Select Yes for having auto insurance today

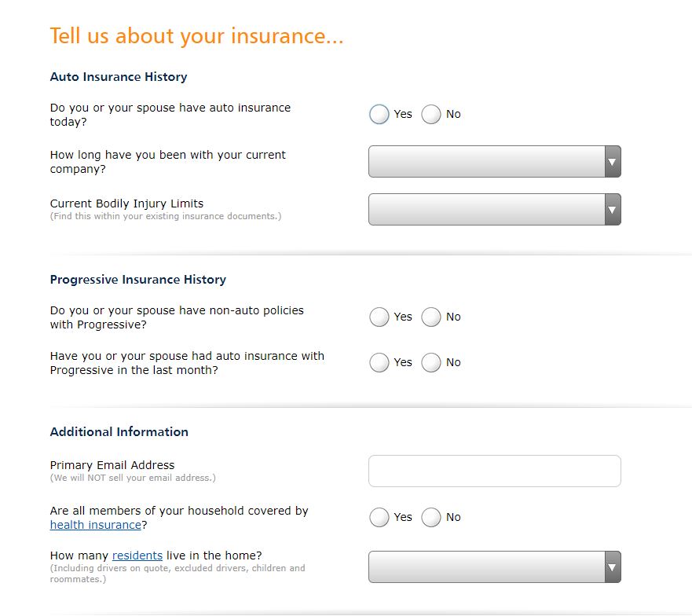pos(379,115)
